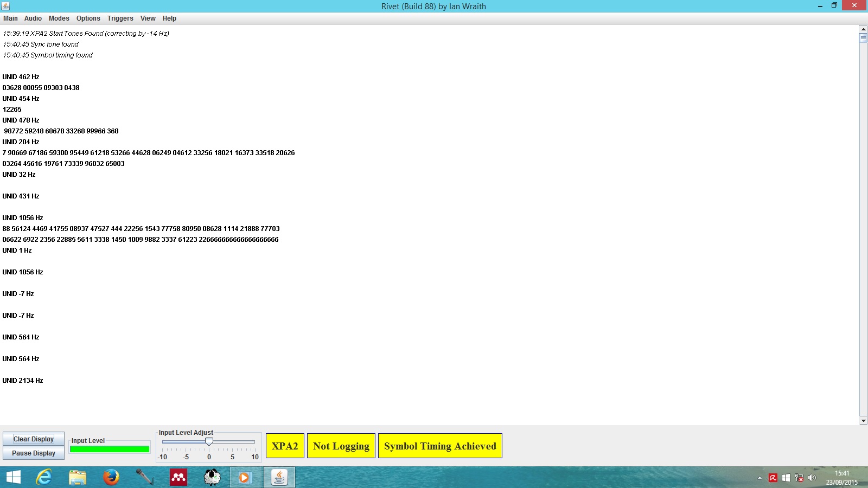Click the Mendeley red taskbar icon
868x488 pixels.
pos(178,477)
